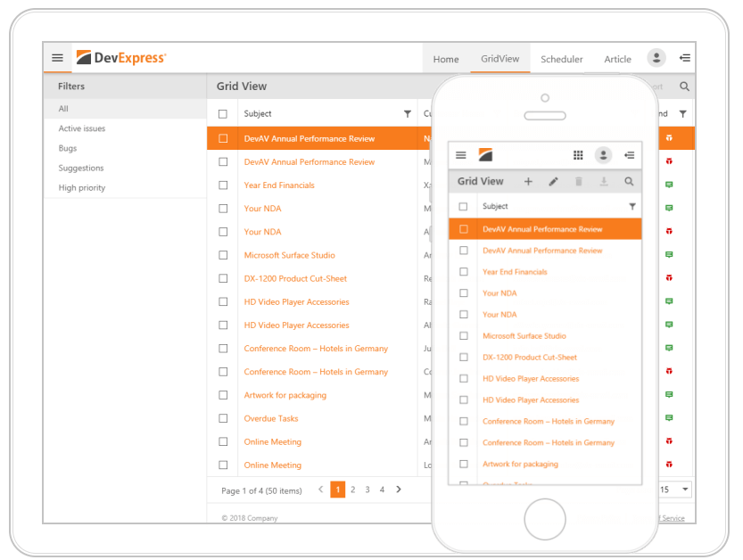The height and width of the screenshot is (560, 743).
Task: Toggle the right panel icon in tablet header
Action: (685, 58)
